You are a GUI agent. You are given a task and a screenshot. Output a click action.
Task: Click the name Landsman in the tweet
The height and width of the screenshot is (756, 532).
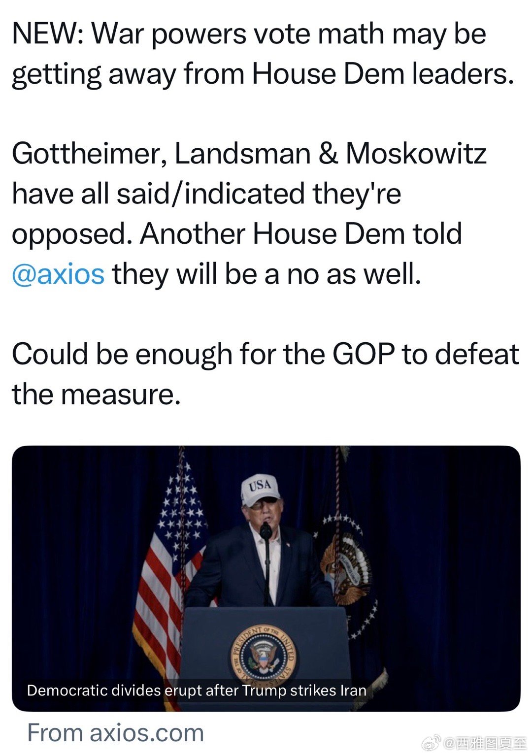pos(242,154)
